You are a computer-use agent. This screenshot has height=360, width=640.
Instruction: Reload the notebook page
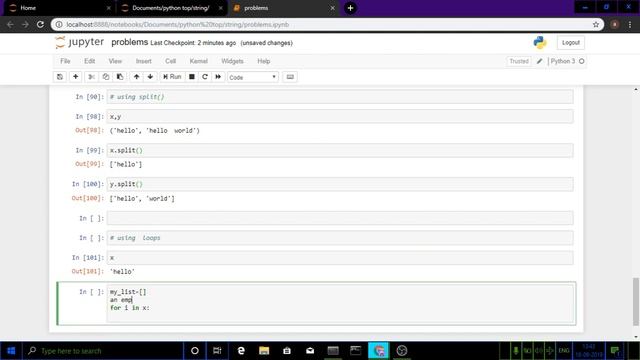pos(40,24)
